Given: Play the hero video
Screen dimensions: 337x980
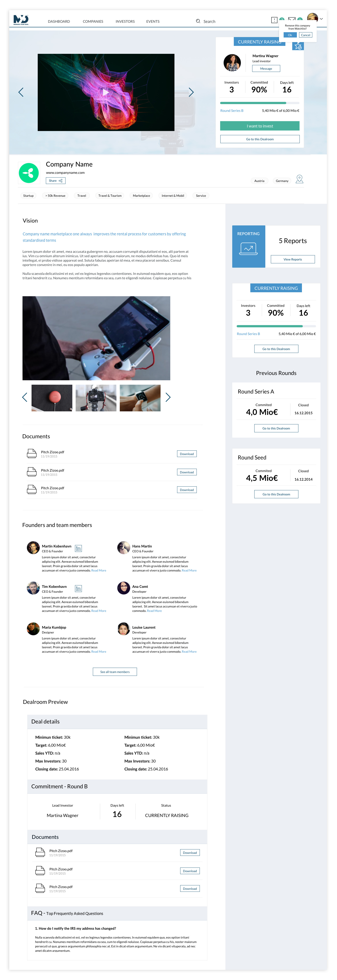Looking at the screenshot, I should [x=106, y=92].
